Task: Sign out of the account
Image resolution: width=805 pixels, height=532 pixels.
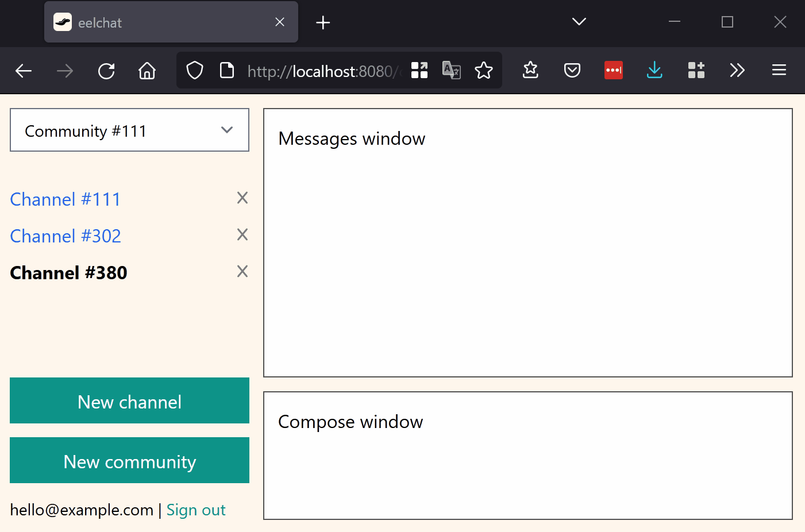Action: tap(196, 510)
